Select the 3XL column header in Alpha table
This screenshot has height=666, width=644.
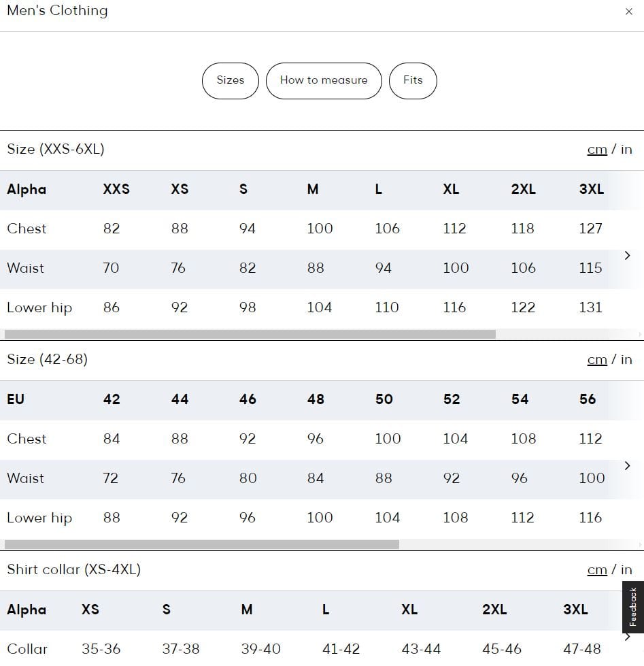tap(592, 189)
